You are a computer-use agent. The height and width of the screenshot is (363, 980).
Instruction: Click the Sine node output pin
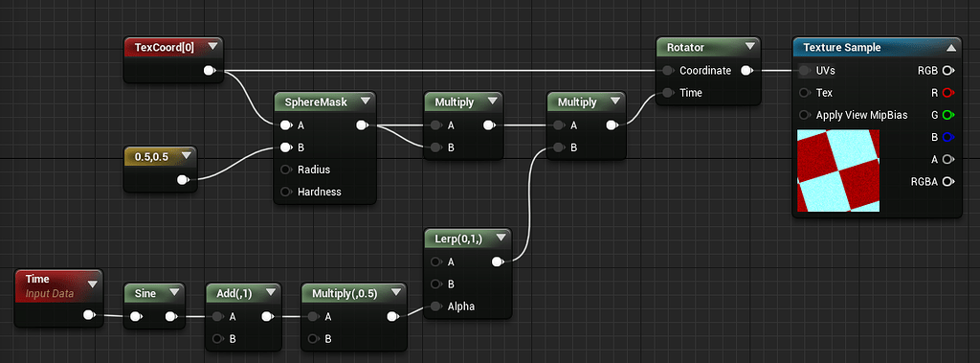[170, 317]
